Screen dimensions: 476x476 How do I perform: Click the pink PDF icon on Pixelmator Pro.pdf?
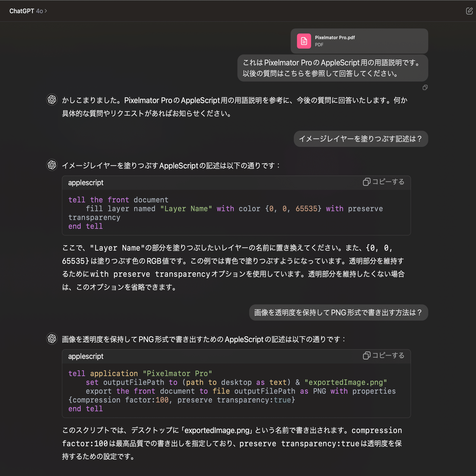[x=304, y=41]
